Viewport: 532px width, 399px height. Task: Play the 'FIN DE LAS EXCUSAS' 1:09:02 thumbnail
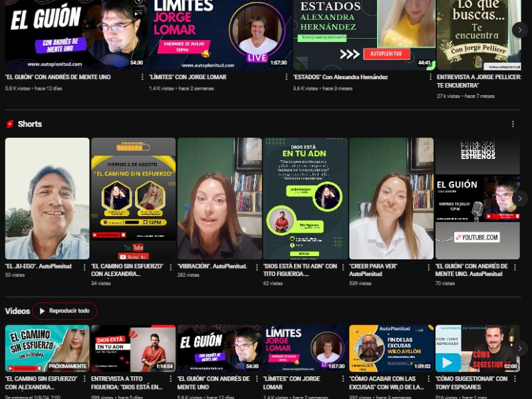[392, 348]
